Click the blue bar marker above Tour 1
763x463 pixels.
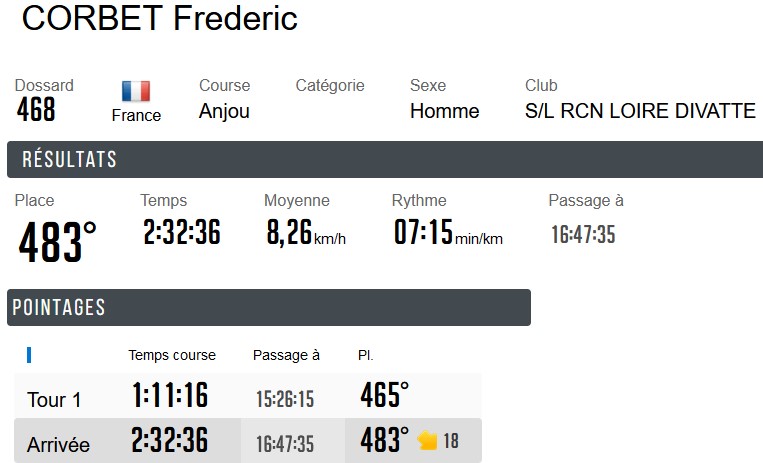(29, 355)
